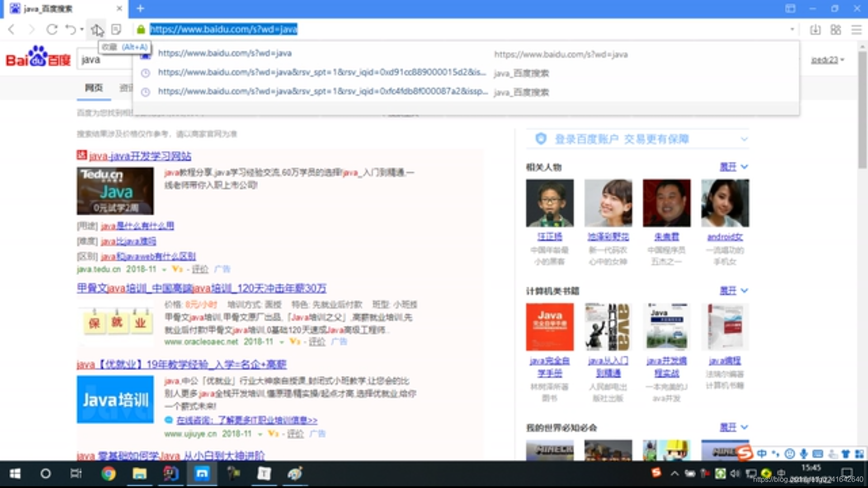The image size is (868, 488).
Task: Open the java从入门到精通 book link
Action: [x=608, y=367]
